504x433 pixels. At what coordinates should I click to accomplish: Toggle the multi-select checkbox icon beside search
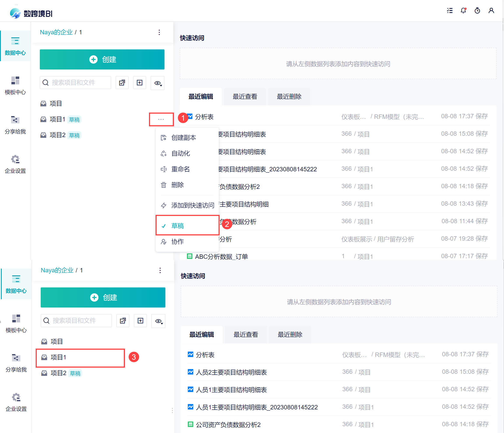(122, 83)
